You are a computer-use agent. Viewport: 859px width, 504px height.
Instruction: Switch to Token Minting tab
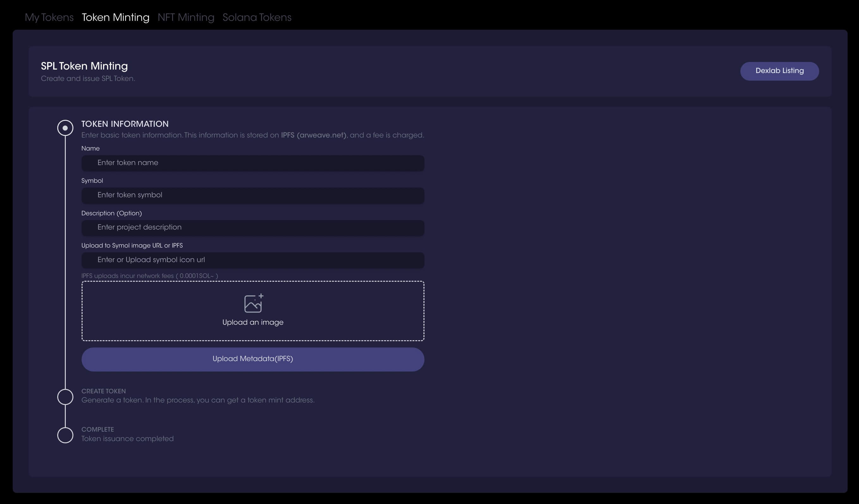(115, 18)
